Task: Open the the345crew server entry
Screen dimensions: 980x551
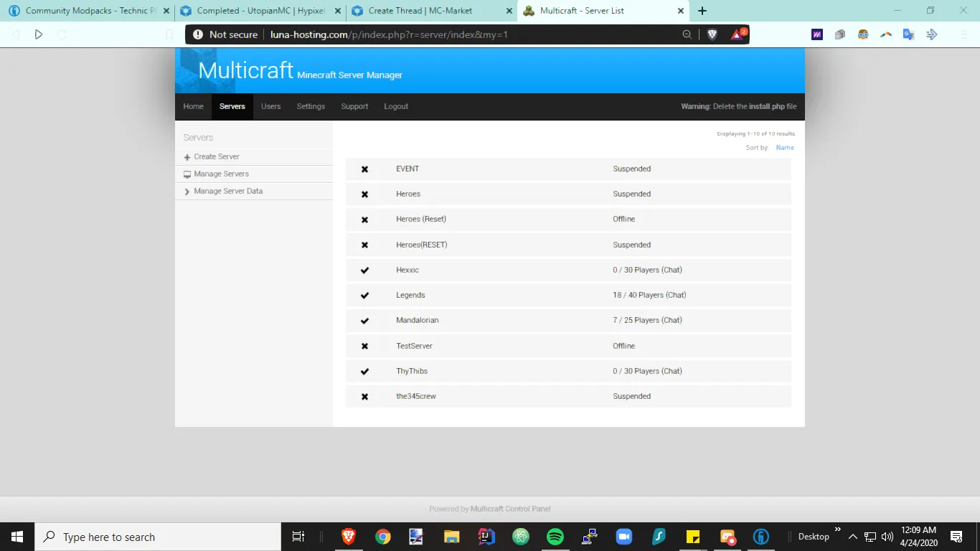Action: click(416, 396)
